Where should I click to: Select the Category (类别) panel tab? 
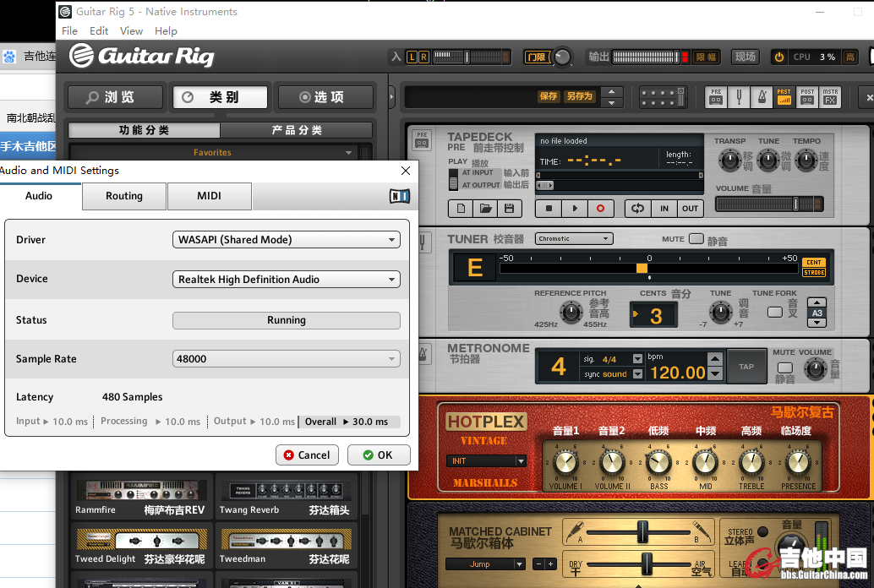pyautogui.click(x=220, y=97)
